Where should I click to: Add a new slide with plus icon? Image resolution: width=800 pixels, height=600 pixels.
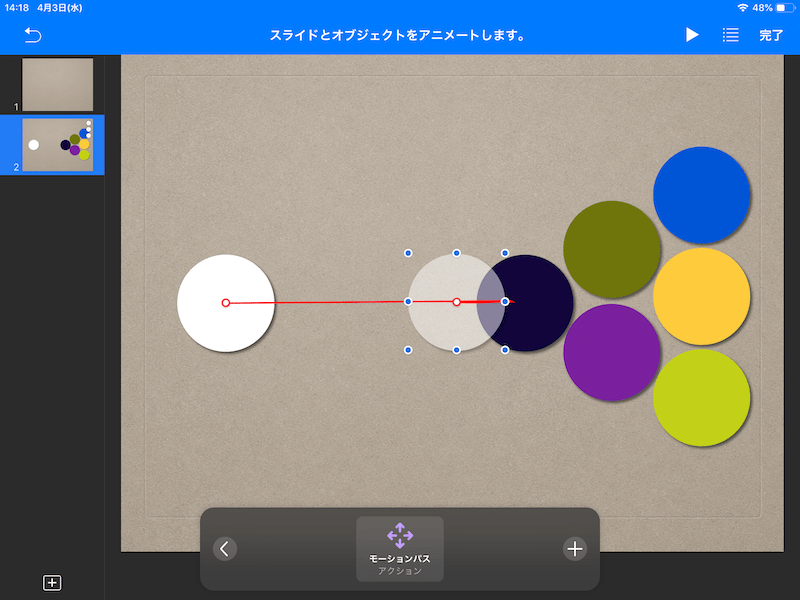[52, 583]
